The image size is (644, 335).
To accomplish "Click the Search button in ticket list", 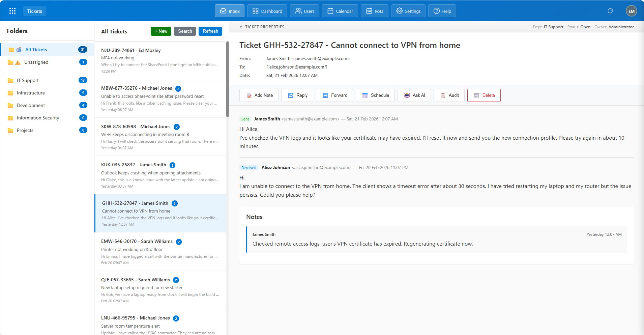I will click(185, 31).
